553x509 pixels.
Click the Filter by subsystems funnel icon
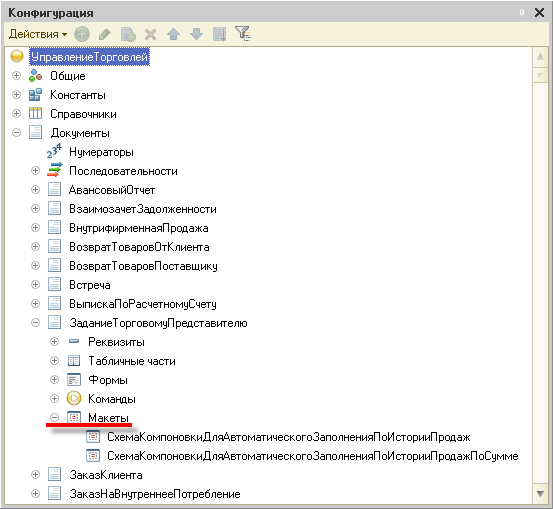(243, 34)
